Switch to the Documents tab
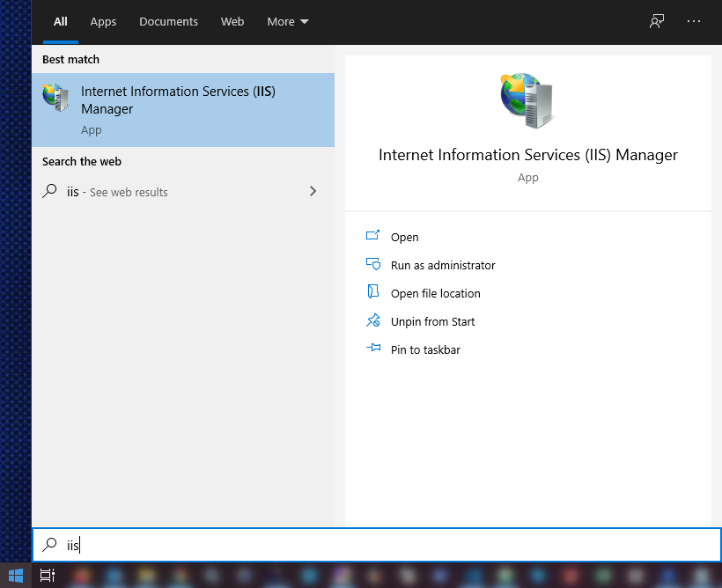Image resolution: width=722 pixels, height=588 pixels. [168, 21]
